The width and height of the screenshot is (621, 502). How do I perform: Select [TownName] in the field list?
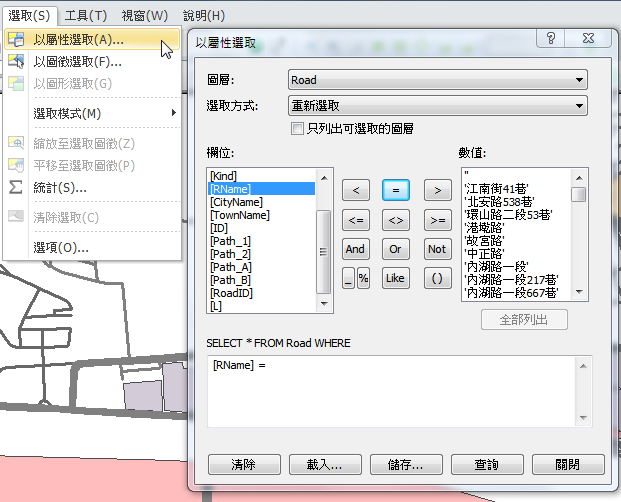[261, 215]
